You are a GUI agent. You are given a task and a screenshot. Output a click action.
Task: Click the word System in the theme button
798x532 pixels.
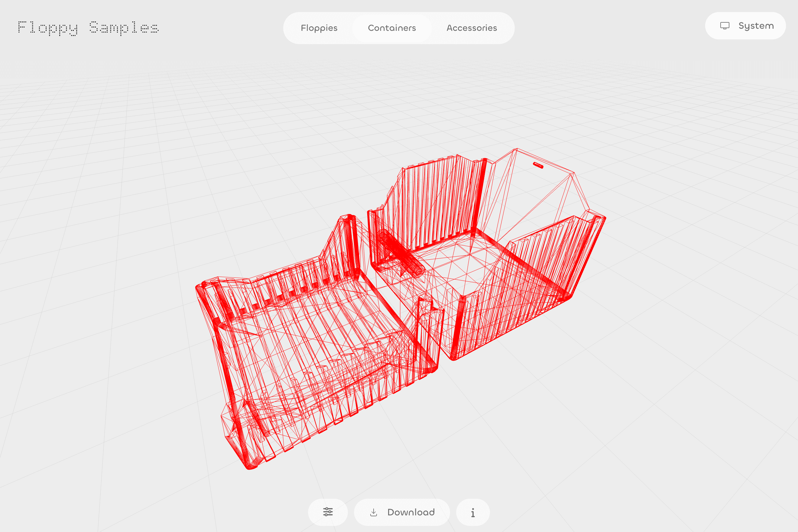pyautogui.click(x=756, y=26)
